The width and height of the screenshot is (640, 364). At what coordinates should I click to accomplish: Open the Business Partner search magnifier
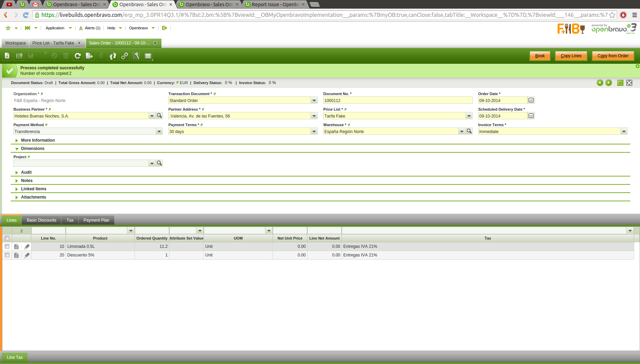(159, 116)
